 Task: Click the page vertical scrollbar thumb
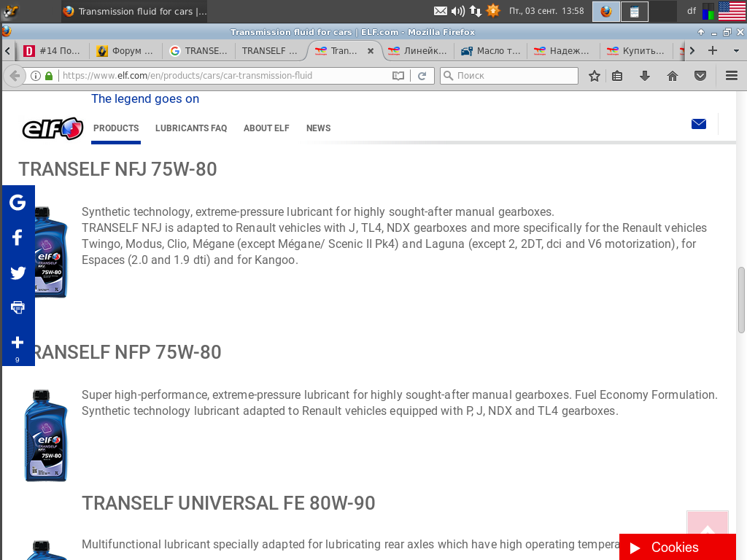tap(741, 300)
